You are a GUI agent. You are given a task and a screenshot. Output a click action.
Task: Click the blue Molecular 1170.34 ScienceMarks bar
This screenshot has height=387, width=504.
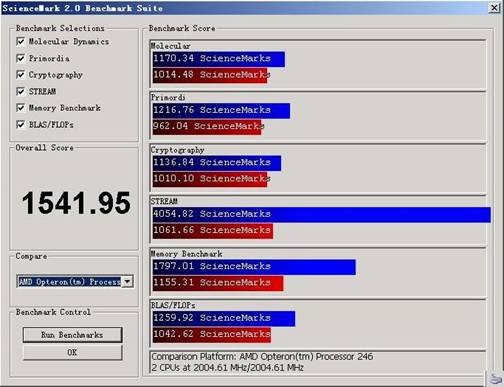coord(219,59)
